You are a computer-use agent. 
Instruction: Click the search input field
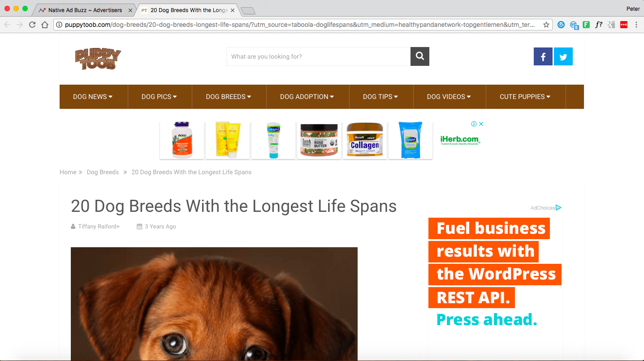[x=318, y=56]
